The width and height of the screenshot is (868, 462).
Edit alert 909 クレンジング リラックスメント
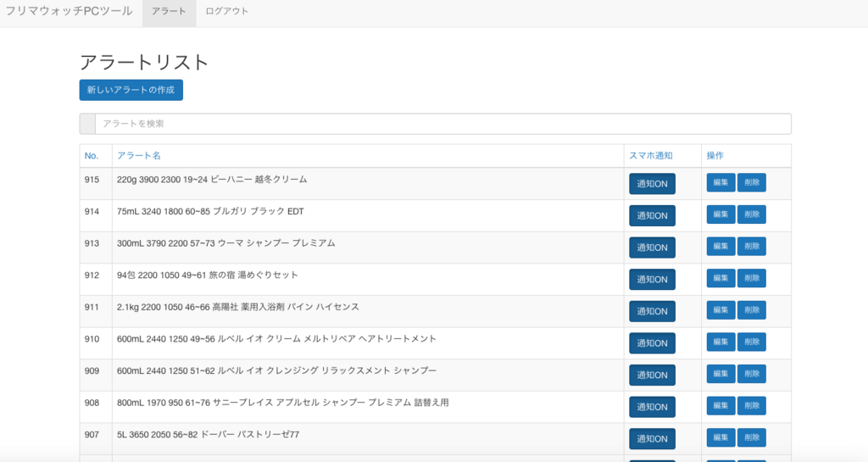click(721, 374)
